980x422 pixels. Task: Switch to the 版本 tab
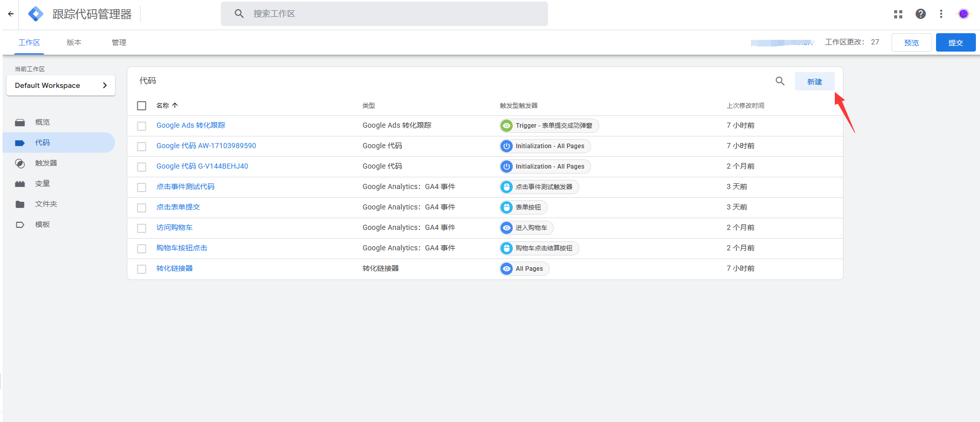pos(74,43)
